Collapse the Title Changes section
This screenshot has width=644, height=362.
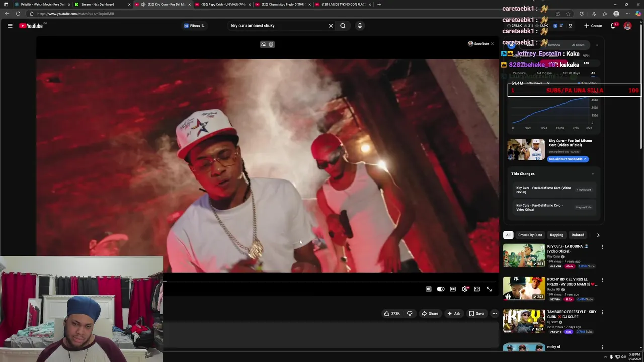[x=593, y=174]
